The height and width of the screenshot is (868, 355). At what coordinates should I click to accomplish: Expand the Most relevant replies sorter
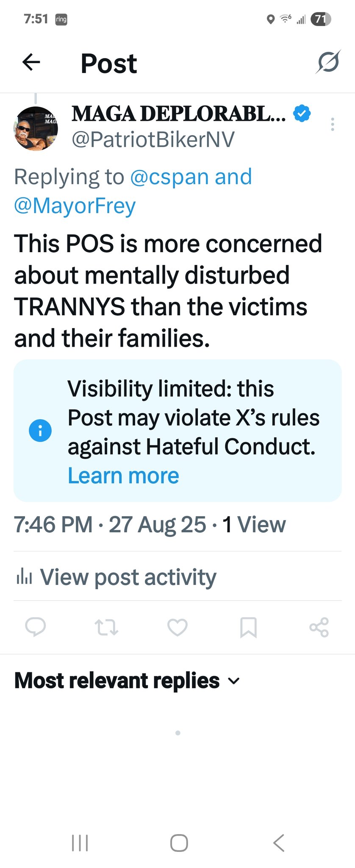(x=127, y=681)
